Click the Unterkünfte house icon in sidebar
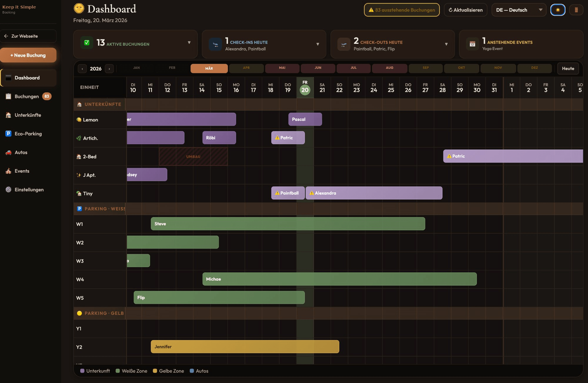Viewport: 588px width, 383px height. click(9, 115)
